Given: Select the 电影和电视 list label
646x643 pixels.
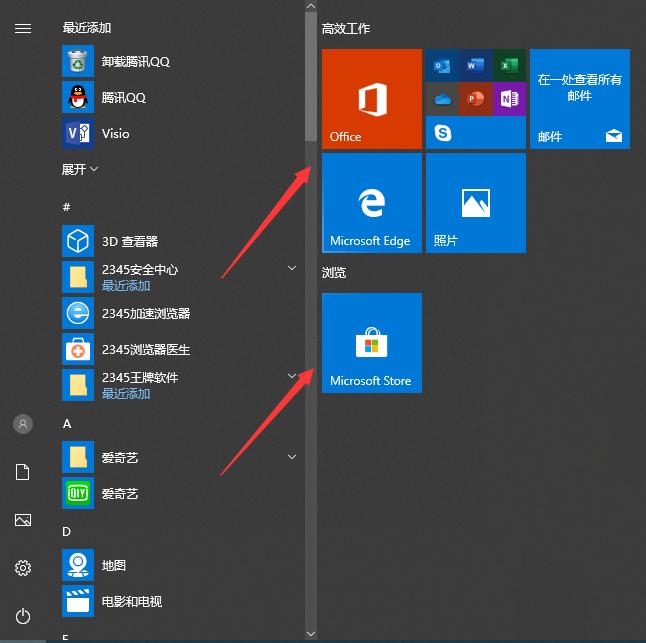Looking at the screenshot, I should [132, 601].
